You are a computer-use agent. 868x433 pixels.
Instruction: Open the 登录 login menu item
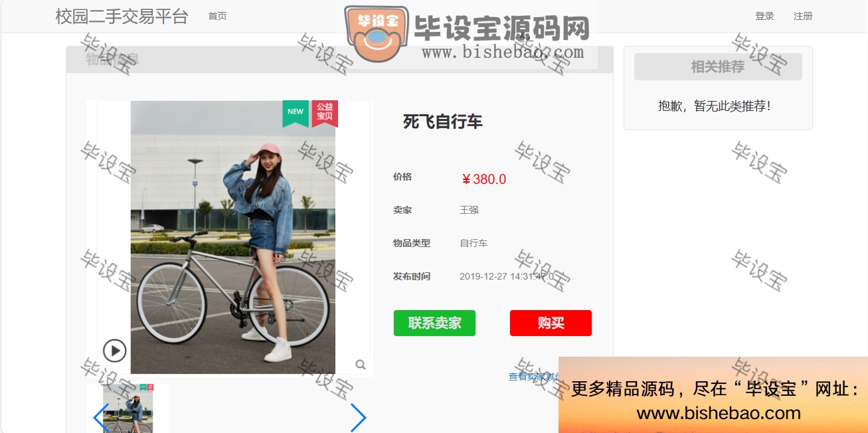764,16
